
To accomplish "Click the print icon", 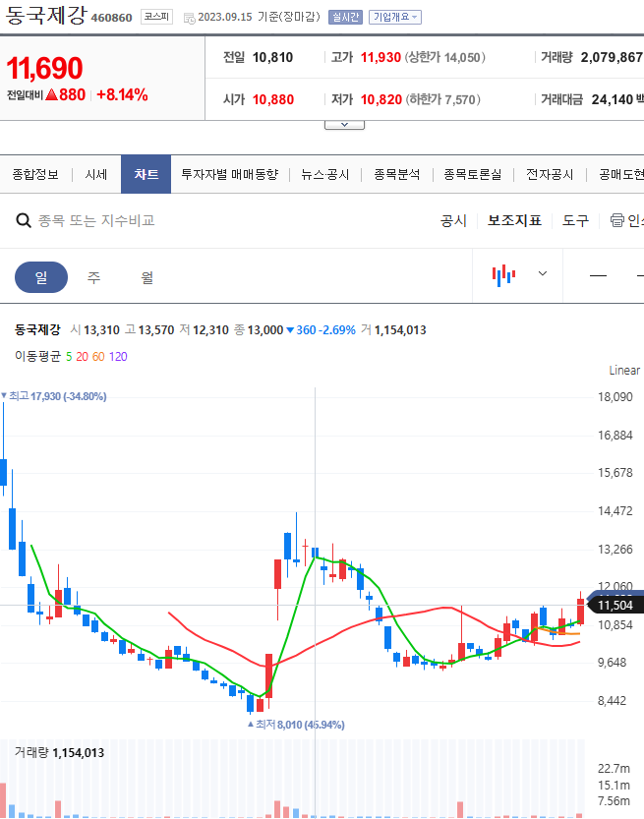I will 616,220.
